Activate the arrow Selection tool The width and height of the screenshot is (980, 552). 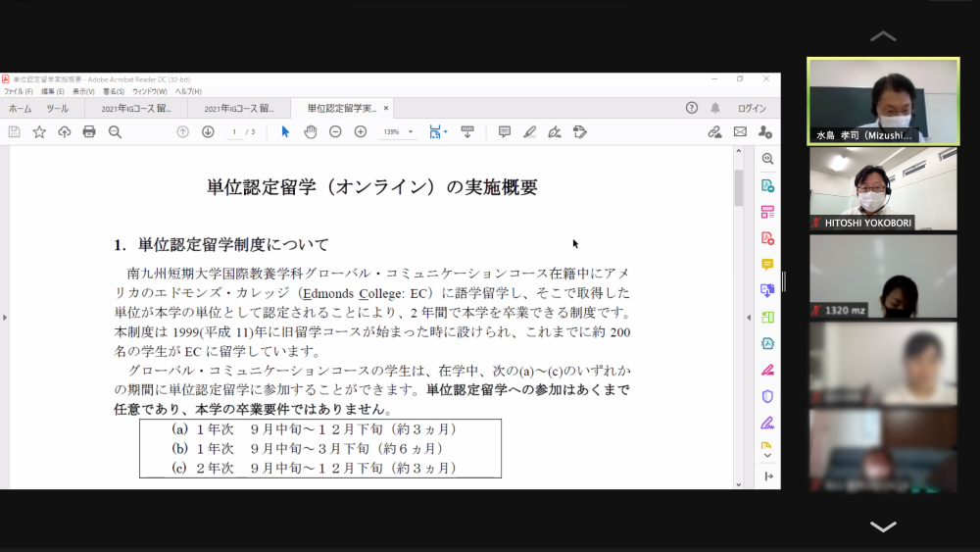pyautogui.click(x=285, y=131)
